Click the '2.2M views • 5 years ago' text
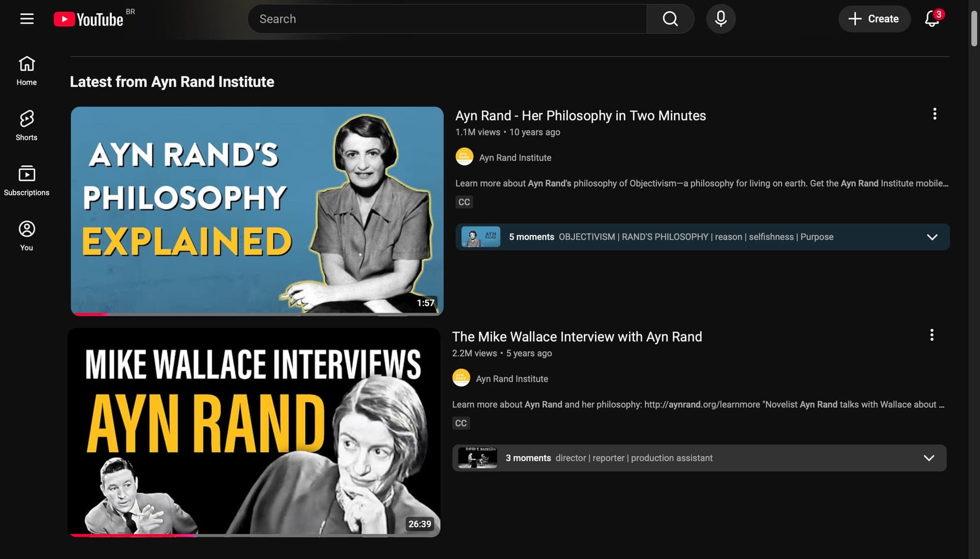The height and width of the screenshot is (559, 980). (x=502, y=353)
